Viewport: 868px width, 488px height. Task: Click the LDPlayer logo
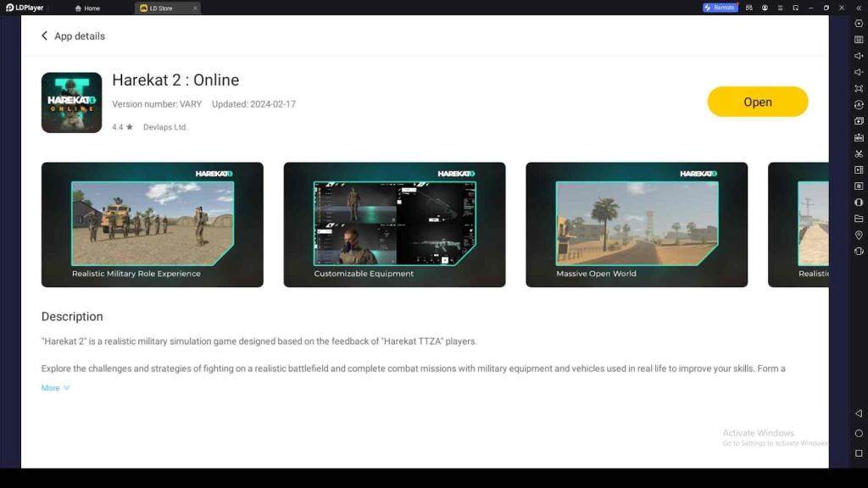pos(25,8)
